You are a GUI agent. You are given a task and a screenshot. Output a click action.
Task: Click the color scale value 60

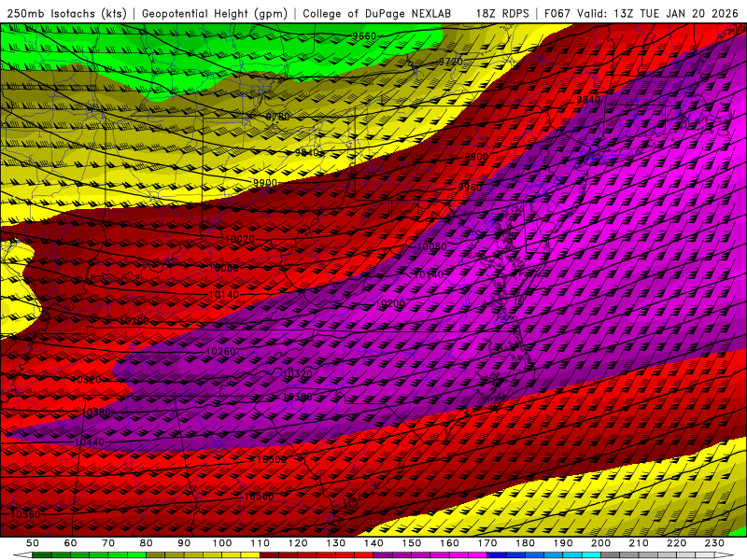pyautogui.click(x=71, y=543)
